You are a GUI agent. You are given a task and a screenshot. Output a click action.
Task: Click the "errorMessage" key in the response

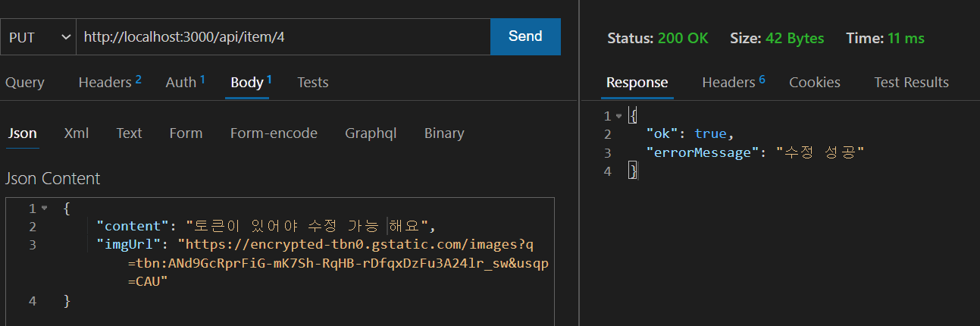pos(703,152)
